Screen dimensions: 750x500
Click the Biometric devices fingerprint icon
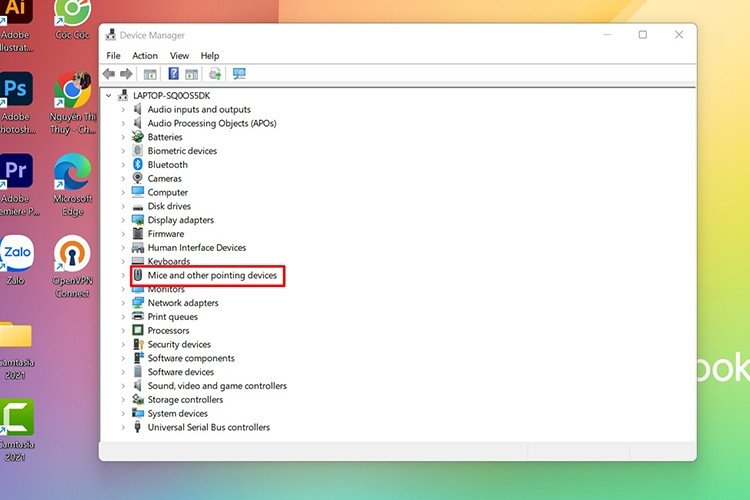click(138, 151)
